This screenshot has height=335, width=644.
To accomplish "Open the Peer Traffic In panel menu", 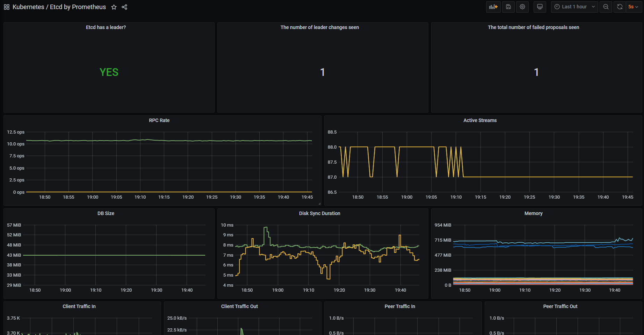I will click(x=400, y=306).
